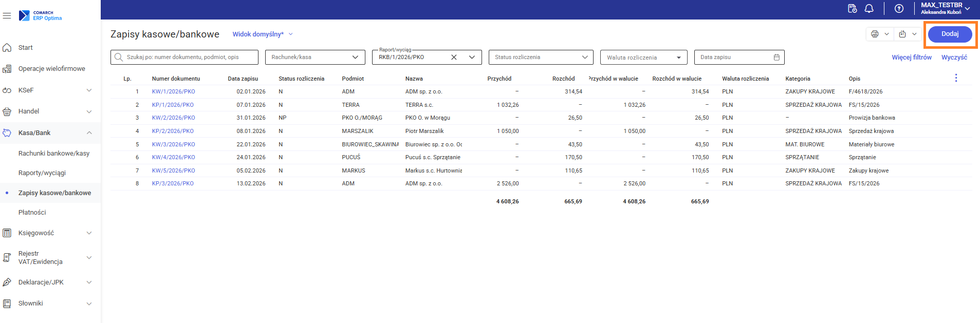The height and width of the screenshot is (323, 980).
Task: Open the notifications bell icon
Action: [x=869, y=9]
